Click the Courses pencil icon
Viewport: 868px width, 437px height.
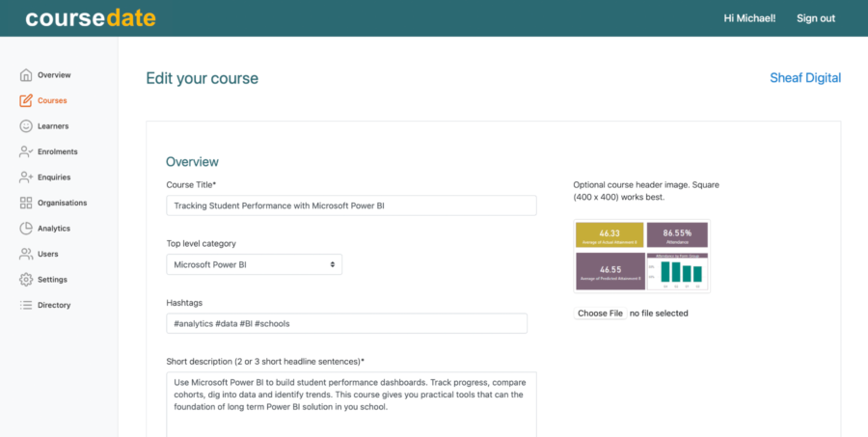(x=26, y=100)
